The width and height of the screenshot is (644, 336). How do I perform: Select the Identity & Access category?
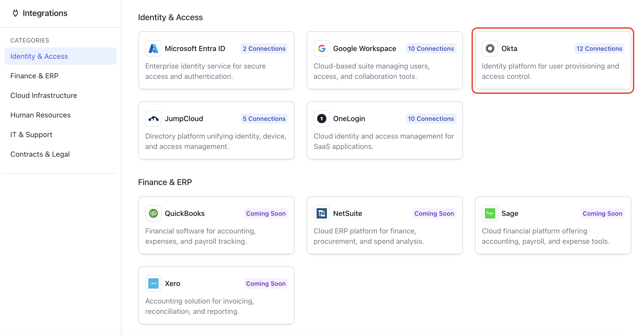coord(60,56)
